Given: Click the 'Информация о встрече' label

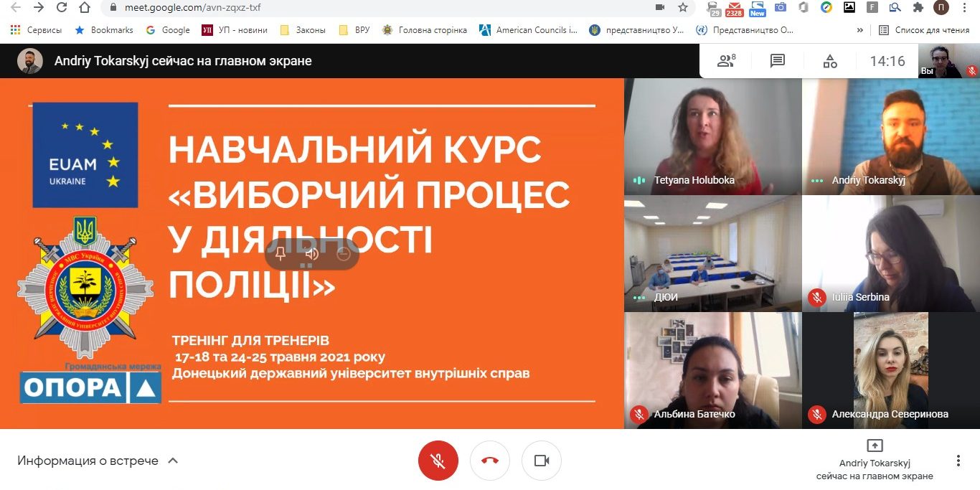Looking at the screenshot, I should tap(88, 461).
